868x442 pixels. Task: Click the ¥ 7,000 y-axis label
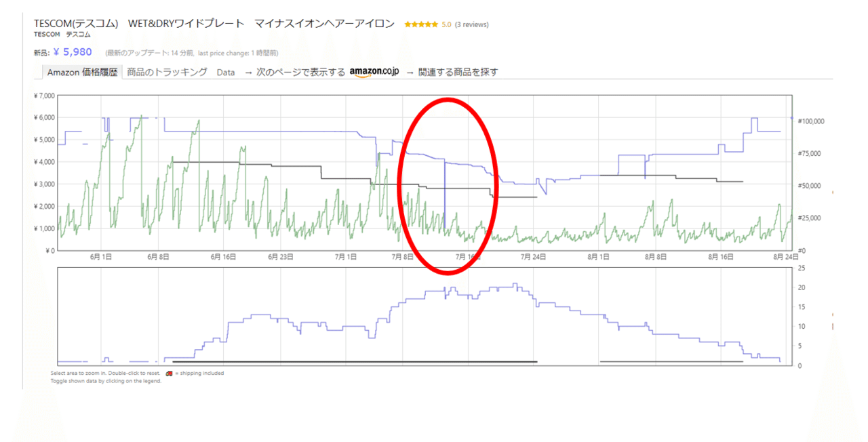click(x=44, y=96)
